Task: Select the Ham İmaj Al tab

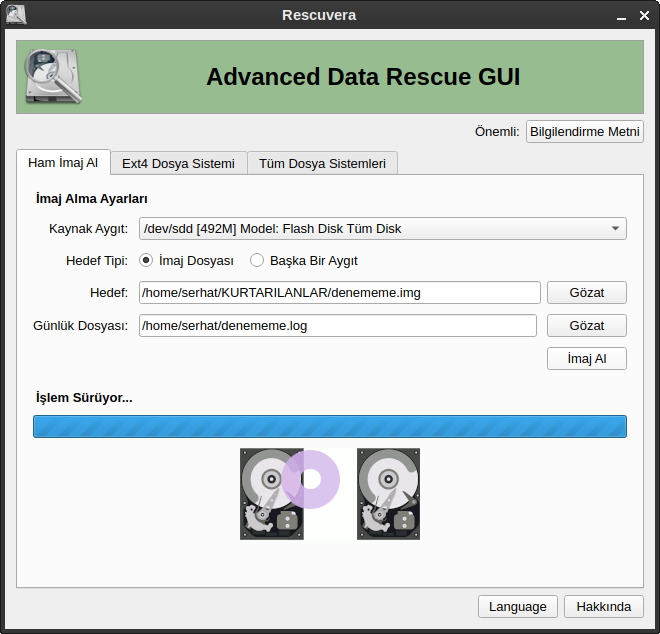Action: (63, 162)
